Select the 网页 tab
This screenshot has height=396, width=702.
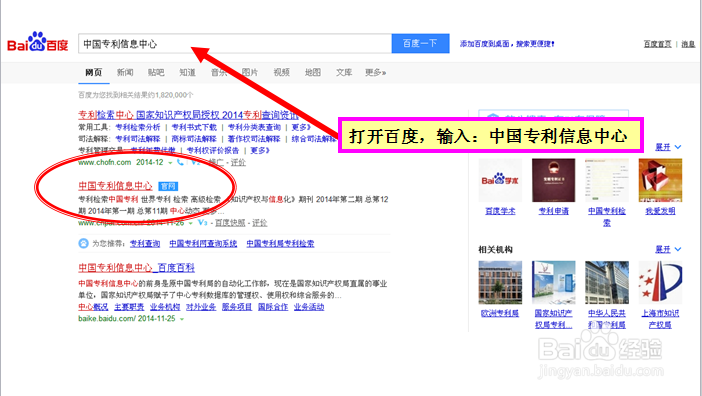(94, 72)
